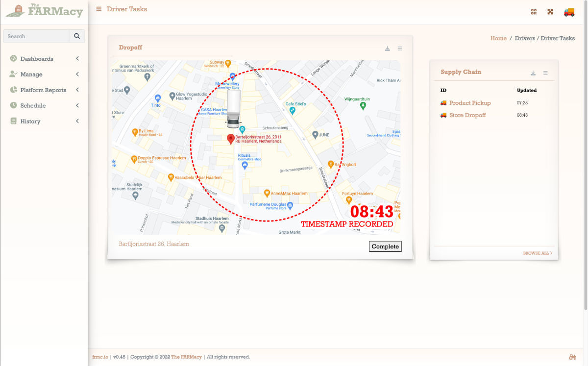
Task: Select the Cafe Stiel's map marker
Action: (293, 111)
